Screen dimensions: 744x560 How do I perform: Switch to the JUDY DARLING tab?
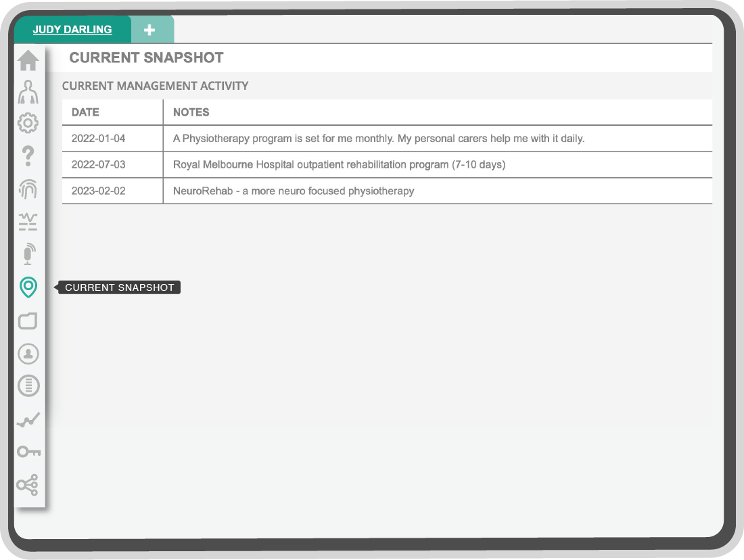(x=72, y=30)
